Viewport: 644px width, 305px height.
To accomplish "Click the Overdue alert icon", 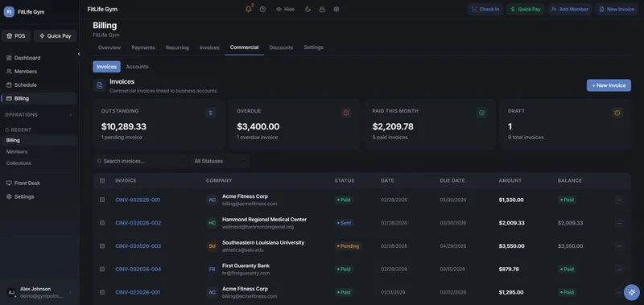I will (346, 113).
